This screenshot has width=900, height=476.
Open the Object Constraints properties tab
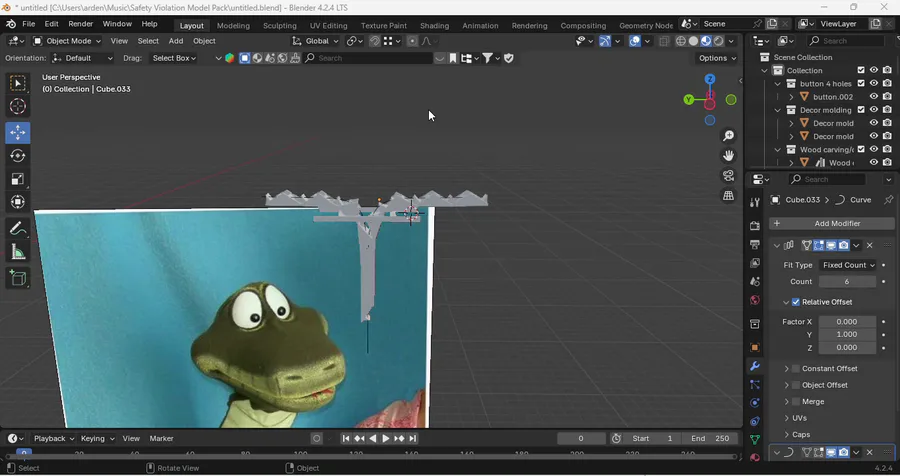click(755, 421)
